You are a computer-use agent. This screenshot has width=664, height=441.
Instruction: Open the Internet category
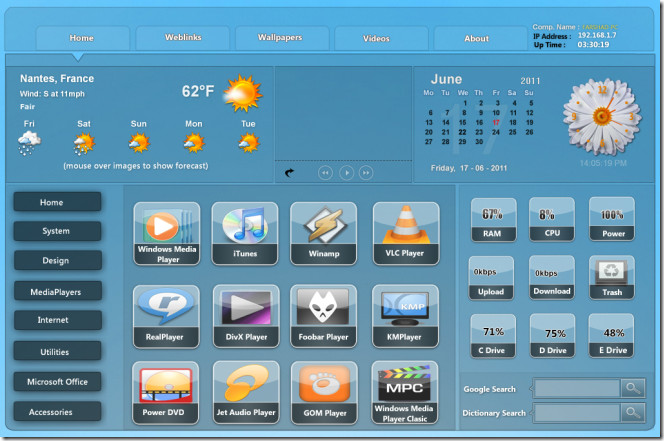[58, 320]
